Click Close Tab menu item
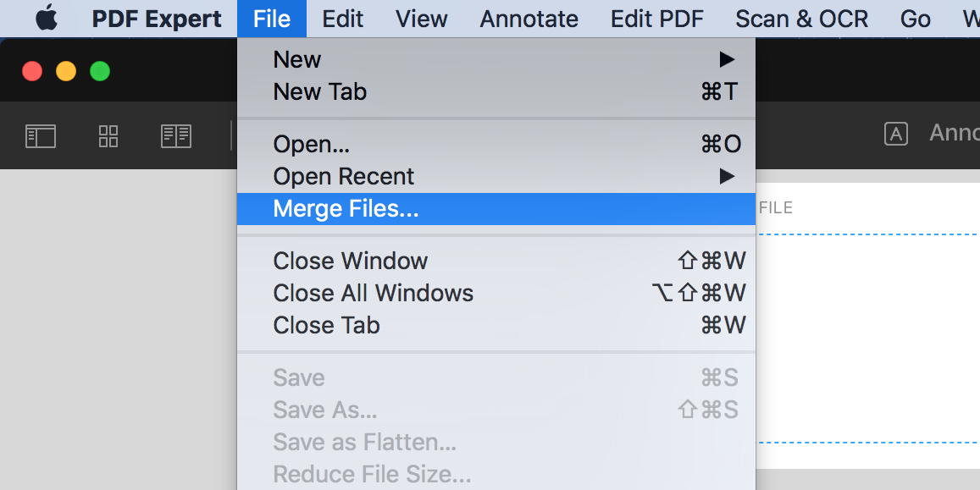980x490 pixels. tap(326, 325)
